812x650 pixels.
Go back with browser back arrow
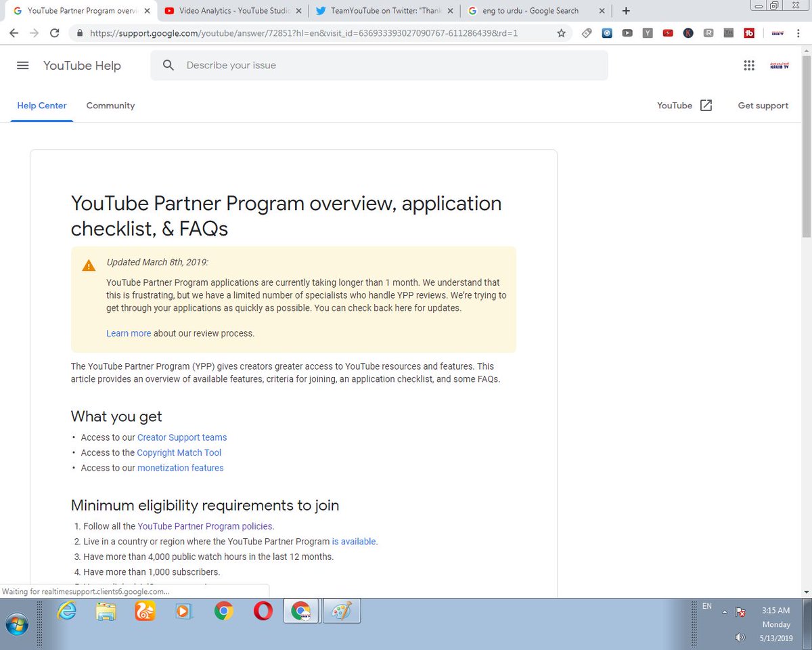14,32
